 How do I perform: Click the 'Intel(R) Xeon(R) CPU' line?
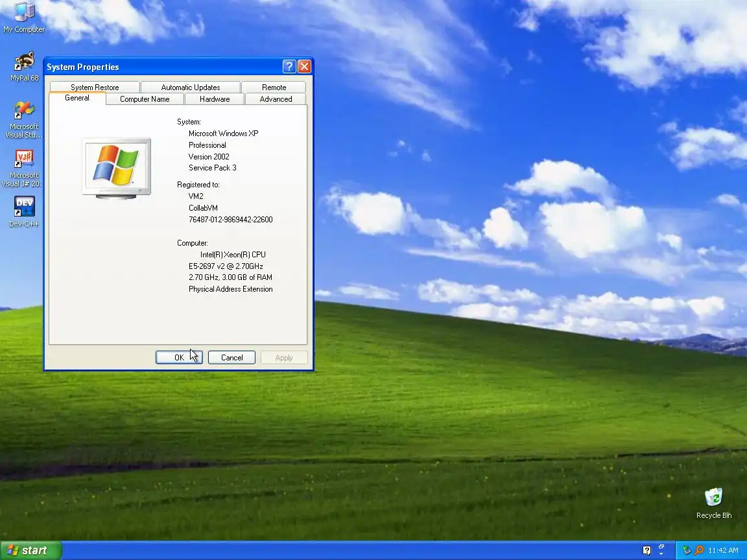(233, 255)
